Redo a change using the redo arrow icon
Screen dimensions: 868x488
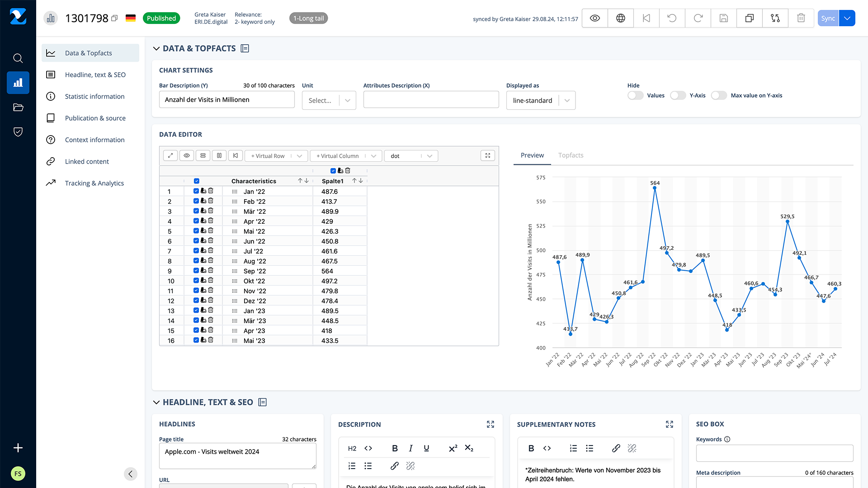[x=698, y=18]
